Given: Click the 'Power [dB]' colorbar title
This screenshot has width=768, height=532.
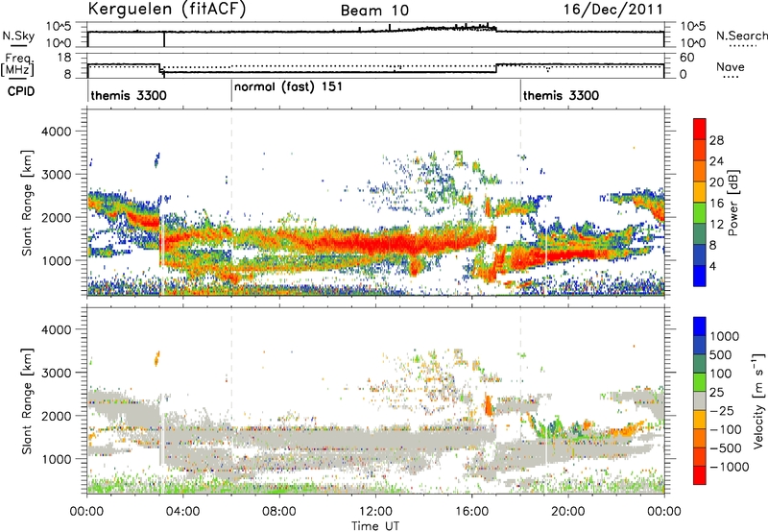Looking at the screenshot, I should click(732, 203).
